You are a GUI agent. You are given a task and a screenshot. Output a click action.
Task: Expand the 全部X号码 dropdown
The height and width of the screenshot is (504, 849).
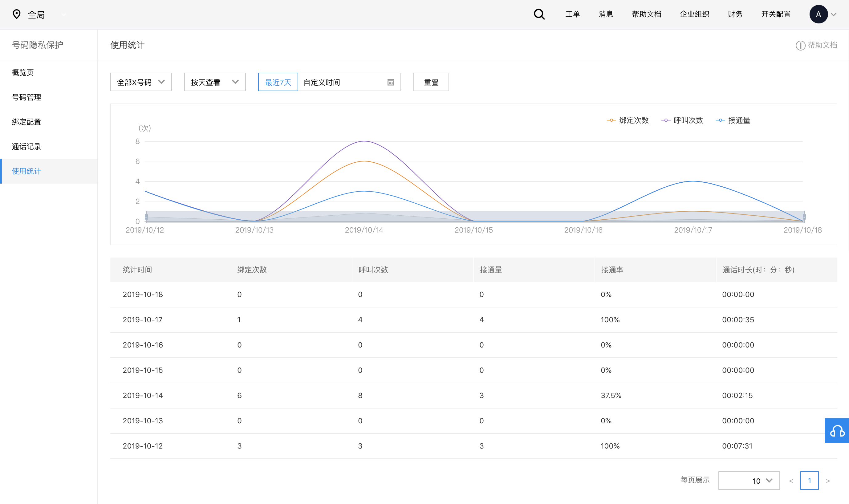coord(141,82)
